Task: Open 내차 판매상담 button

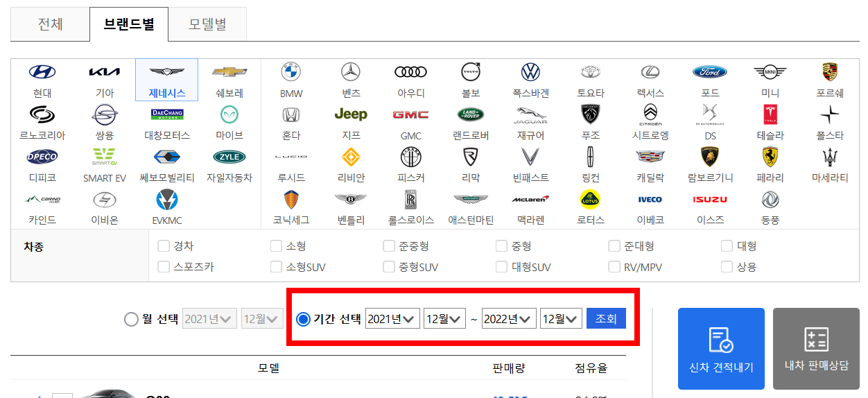Action: tap(816, 349)
